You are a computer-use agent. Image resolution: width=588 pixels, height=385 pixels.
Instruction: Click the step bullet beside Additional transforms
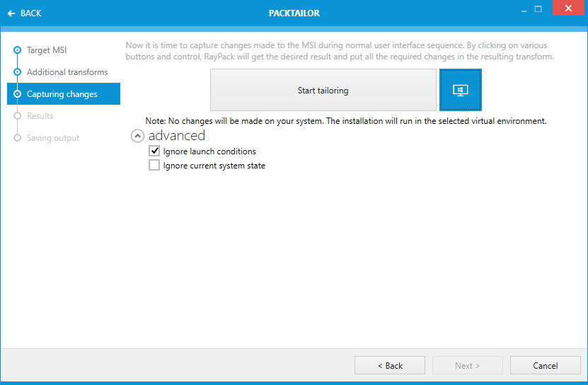(17, 72)
